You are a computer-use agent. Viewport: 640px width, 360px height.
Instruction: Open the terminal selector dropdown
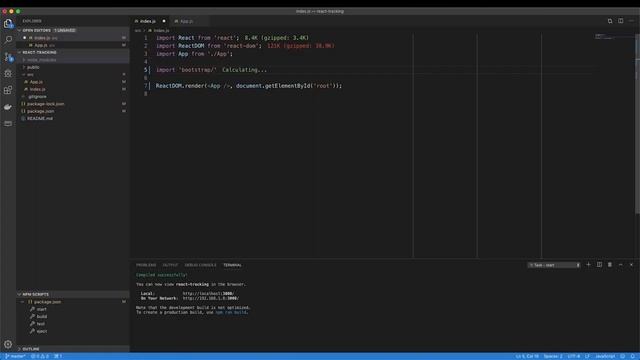click(554, 265)
